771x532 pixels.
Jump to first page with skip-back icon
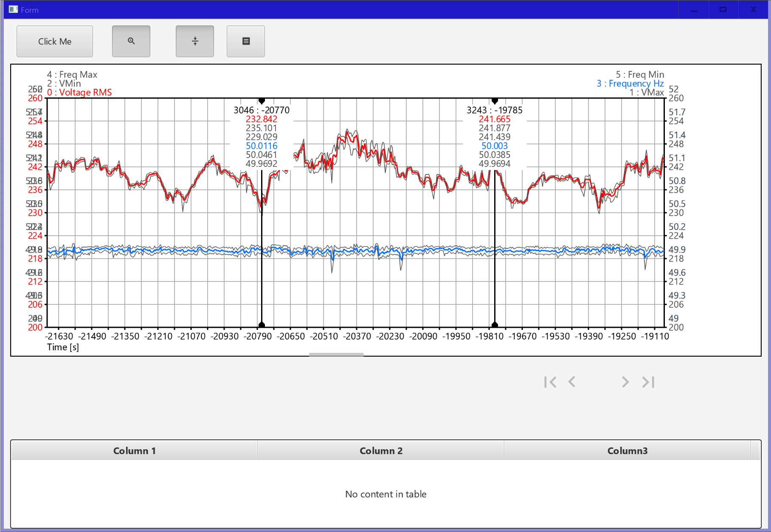(551, 382)
